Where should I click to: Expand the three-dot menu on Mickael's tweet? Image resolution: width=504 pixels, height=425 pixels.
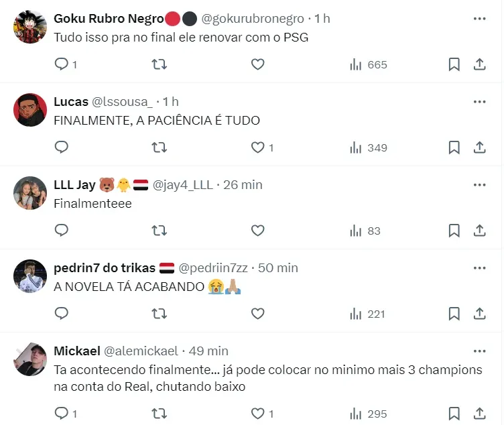[479, 351]
